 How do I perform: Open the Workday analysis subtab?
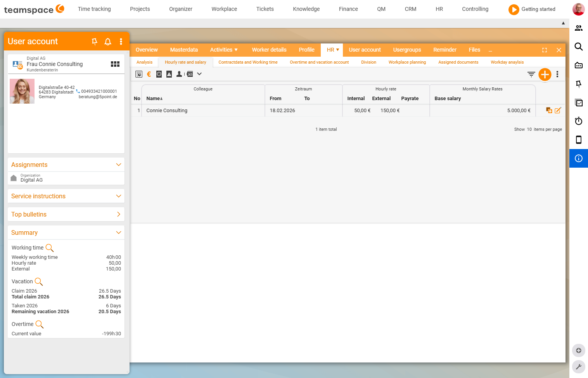(x=507, y=62)
